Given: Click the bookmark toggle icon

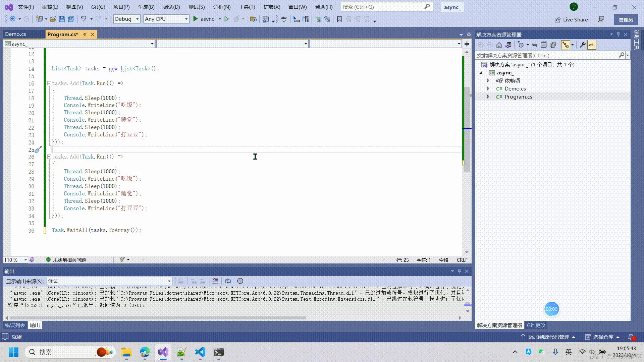Looking at the screenshot, I should pyautogui.click(x=339, y=19).
